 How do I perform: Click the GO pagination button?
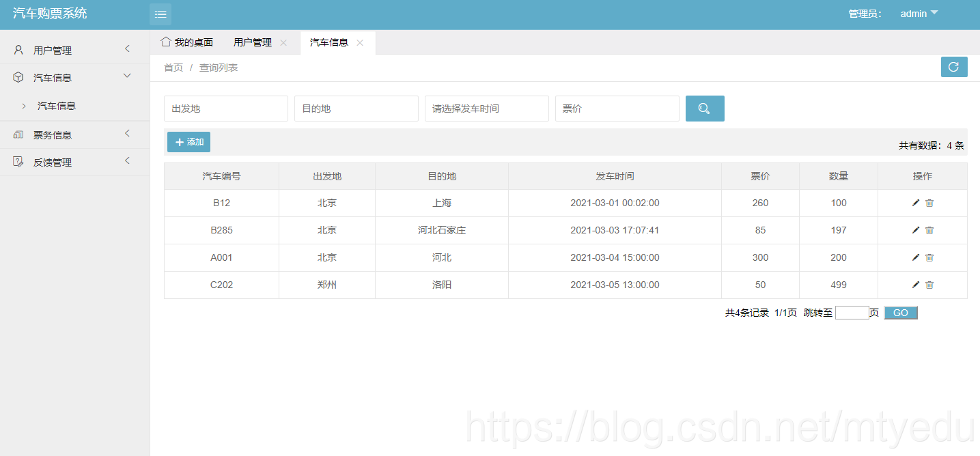(901, 313)
